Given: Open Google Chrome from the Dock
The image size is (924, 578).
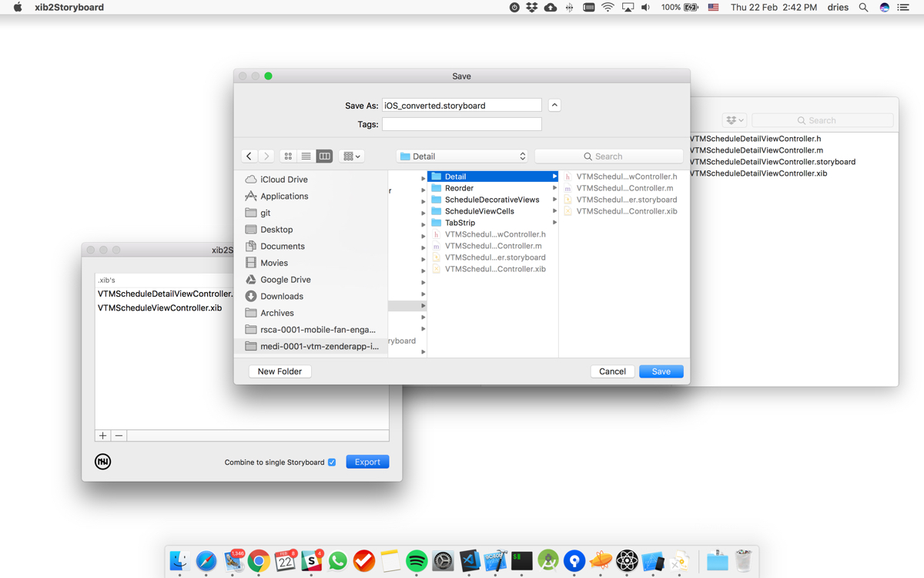Looking at the screenshot, I should coord(259,560).
